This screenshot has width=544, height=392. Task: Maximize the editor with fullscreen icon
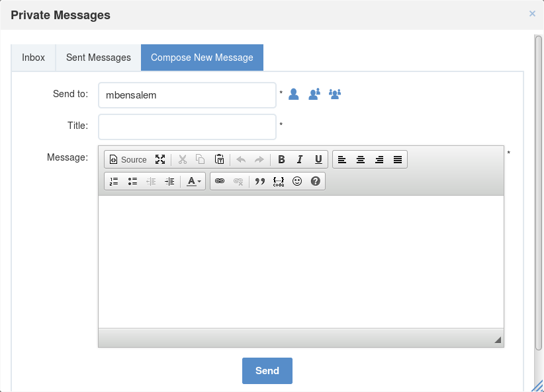click(160, 159)
